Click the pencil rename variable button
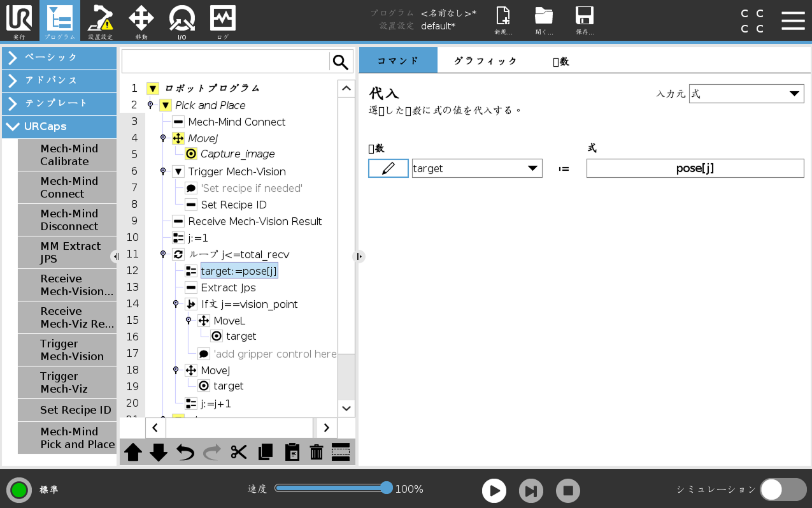The image size is (812, 508). [x=388, y=168]
